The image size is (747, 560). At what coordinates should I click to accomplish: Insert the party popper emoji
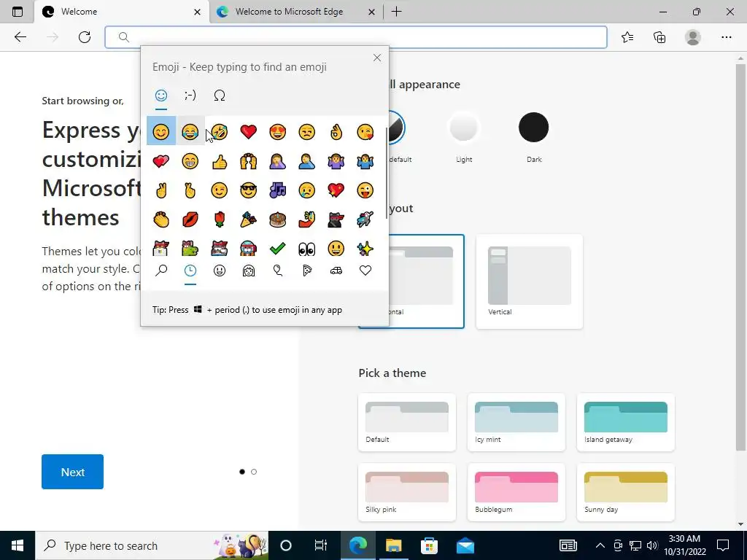[x=248, y=219]
